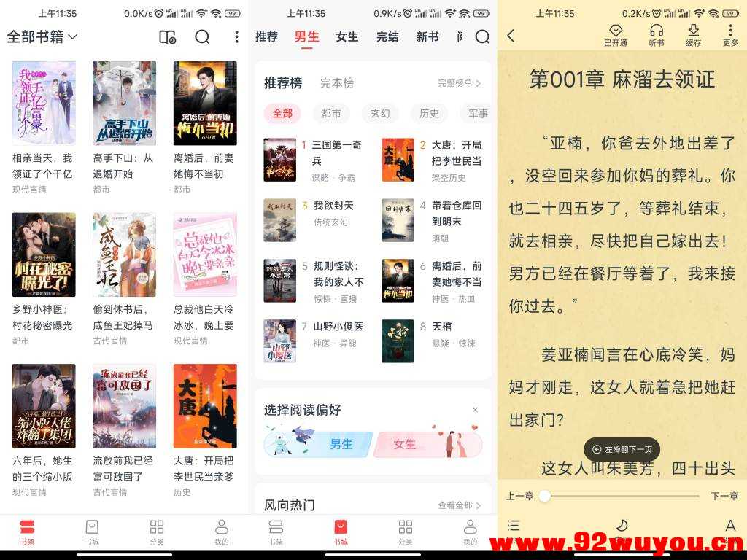Tap the 听书 listen icon in reader
The image size is (747, 560).
(655, 33)
